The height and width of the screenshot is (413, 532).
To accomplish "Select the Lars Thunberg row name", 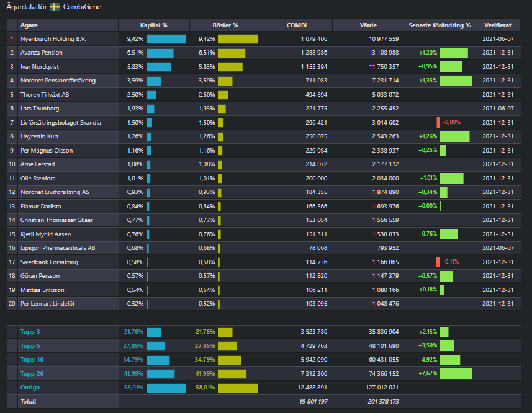I will (x=40, y=109).
